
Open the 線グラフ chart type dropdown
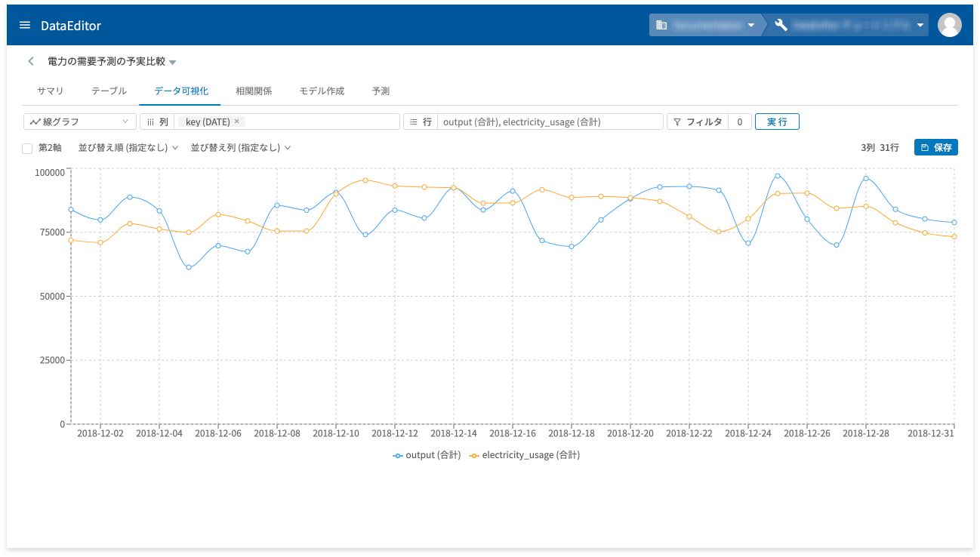(x=80, y=122)
